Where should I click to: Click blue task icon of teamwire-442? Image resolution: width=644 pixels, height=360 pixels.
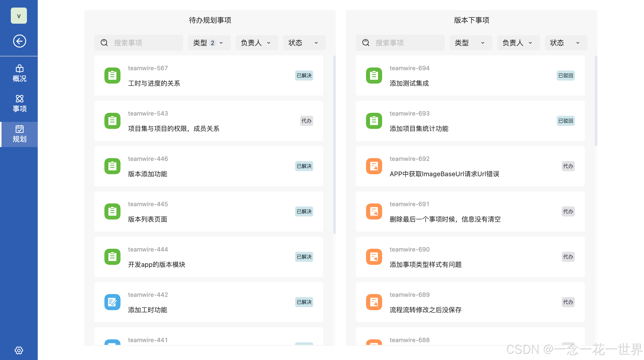[x=112, y=302]
